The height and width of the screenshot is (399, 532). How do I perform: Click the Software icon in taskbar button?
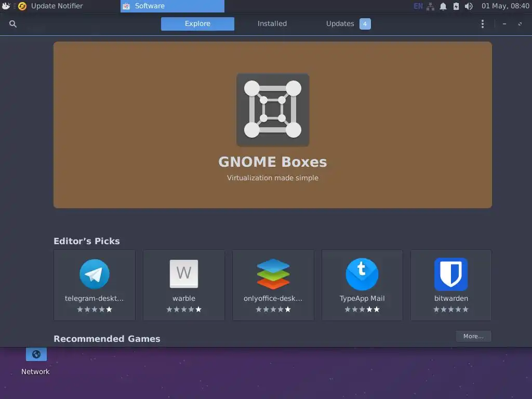point(126,6)
